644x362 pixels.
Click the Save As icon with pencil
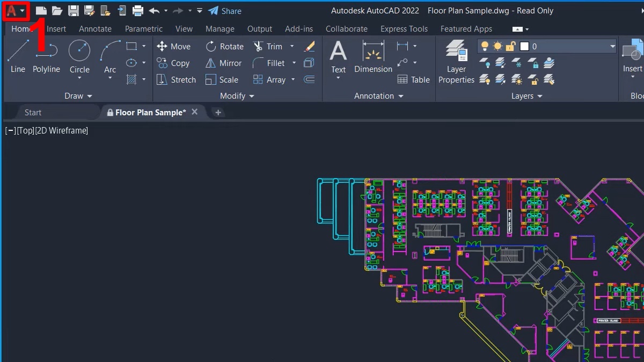coord(90,11)
